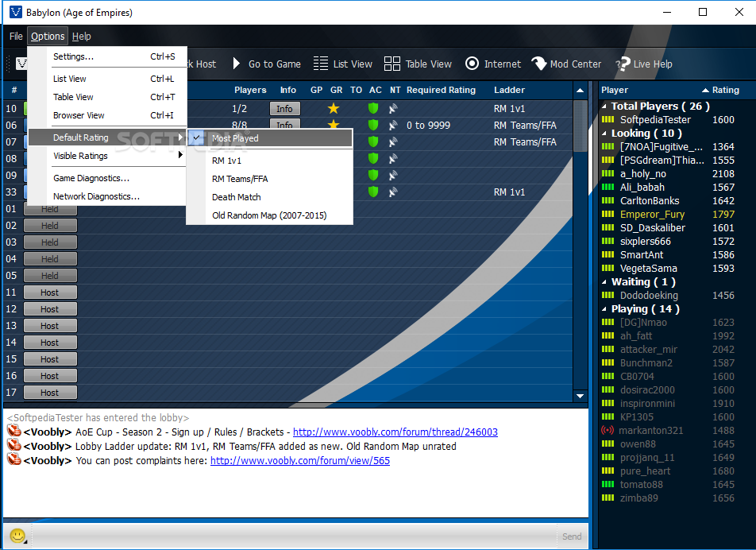The image size is (756, 550).
Task: Click the signal bars next to Emperor_Fury
Action: [x=608, y=214]
